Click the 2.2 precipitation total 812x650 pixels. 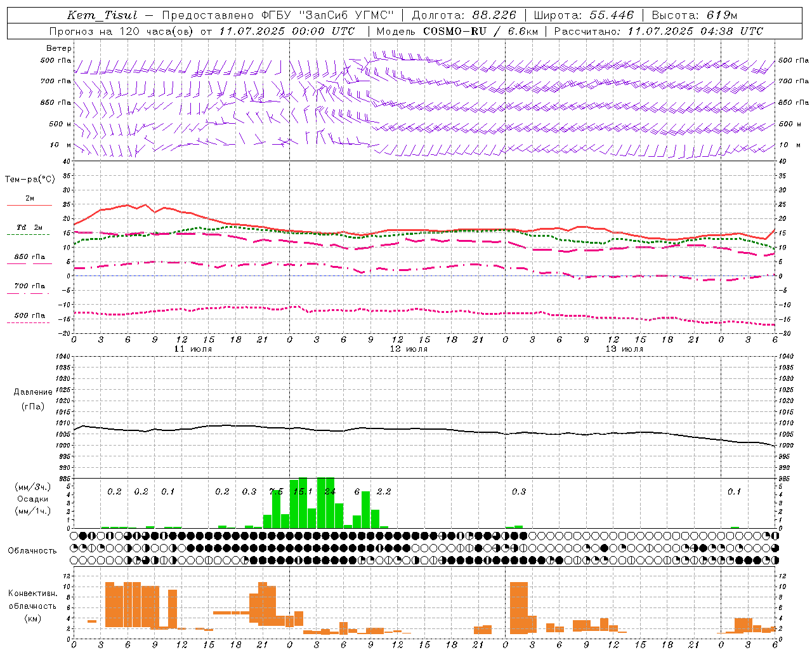coord(384,491)
